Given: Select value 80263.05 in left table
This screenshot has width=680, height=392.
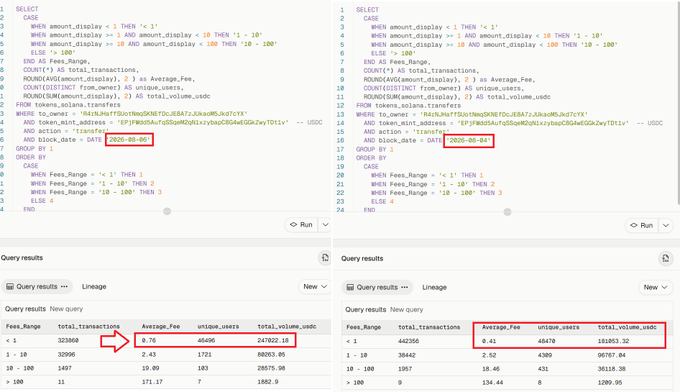Looking at the screenshot, I should pos(271,354).
